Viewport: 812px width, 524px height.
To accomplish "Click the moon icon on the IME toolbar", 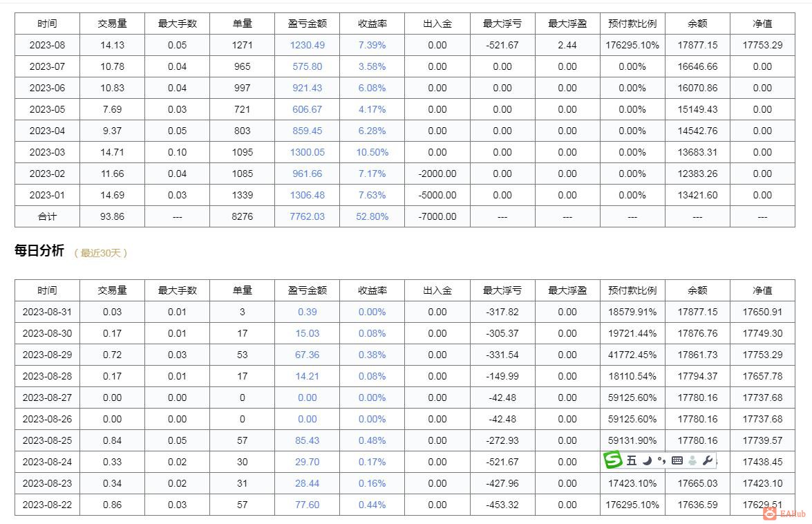I will (x=648, y=460).
